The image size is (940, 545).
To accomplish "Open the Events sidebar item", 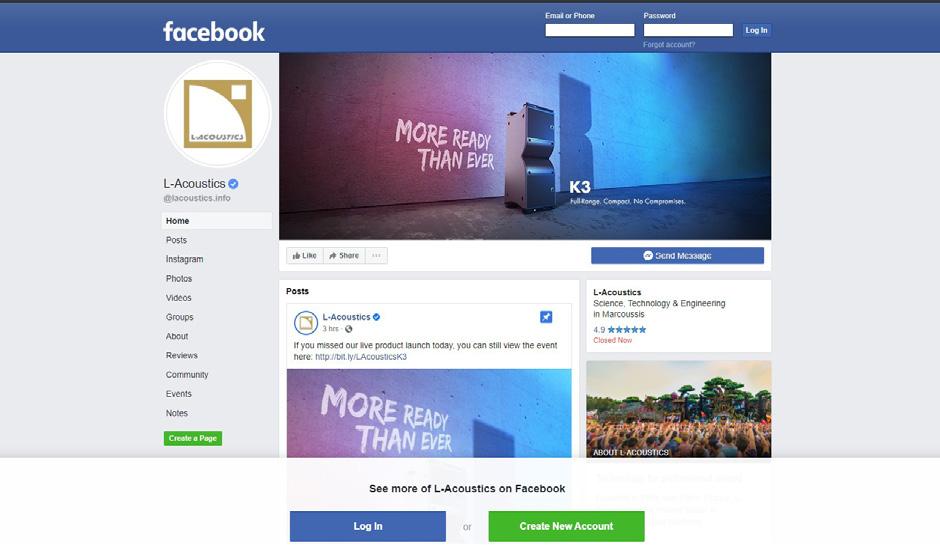I will pos(179,394).
